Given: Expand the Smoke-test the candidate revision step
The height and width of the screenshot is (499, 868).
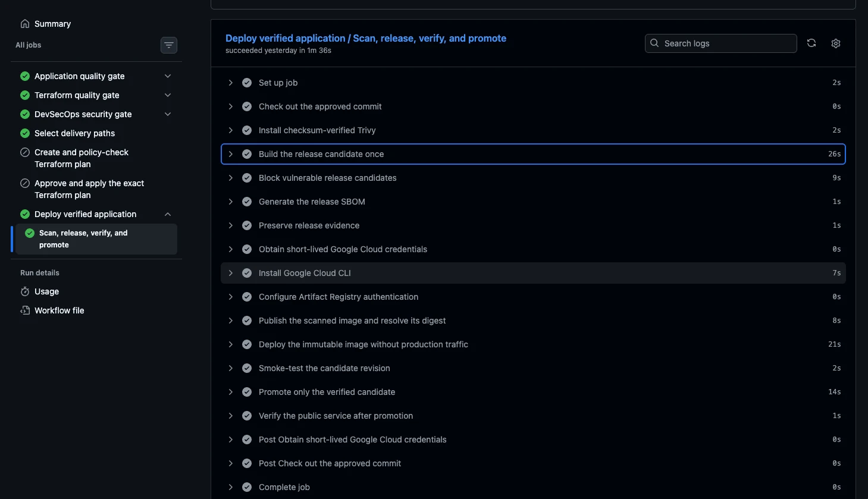Looking at the screenshot, I should (231, 368).
